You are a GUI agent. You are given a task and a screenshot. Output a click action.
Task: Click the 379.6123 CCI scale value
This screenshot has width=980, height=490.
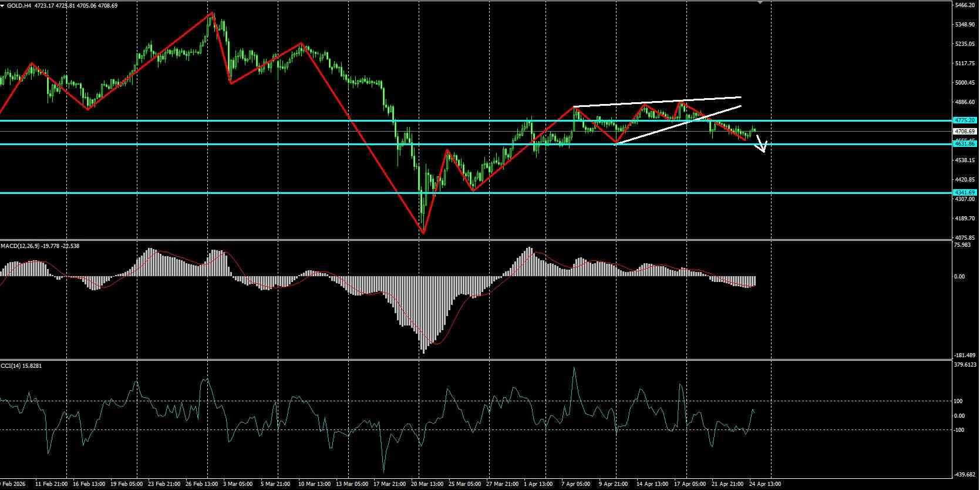(966, 364)
